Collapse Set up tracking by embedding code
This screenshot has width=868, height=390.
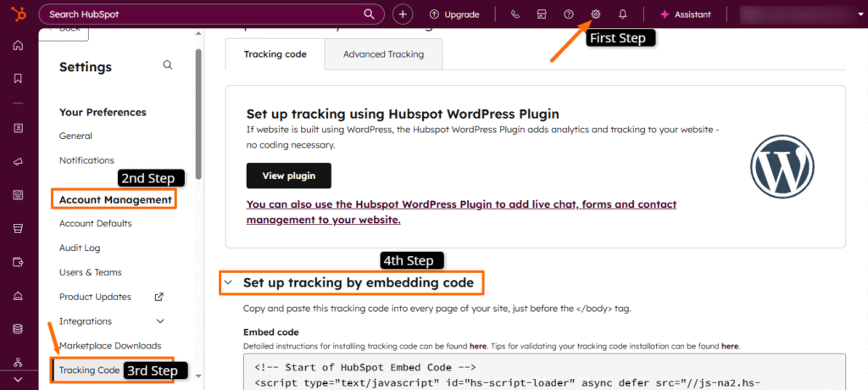click(x=228, y=283)
